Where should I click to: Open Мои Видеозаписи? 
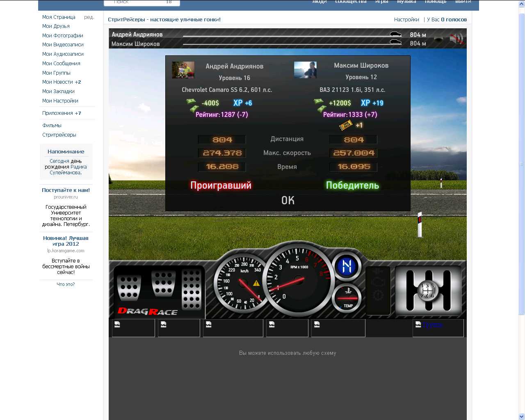(x=63, y=44)
